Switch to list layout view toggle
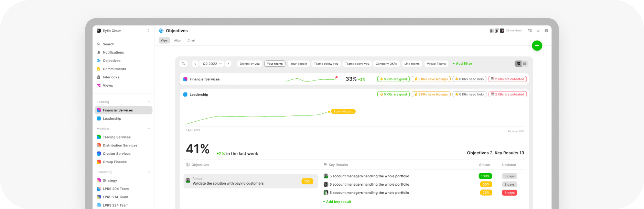This screenshot has height=209, width=644. 518,64
